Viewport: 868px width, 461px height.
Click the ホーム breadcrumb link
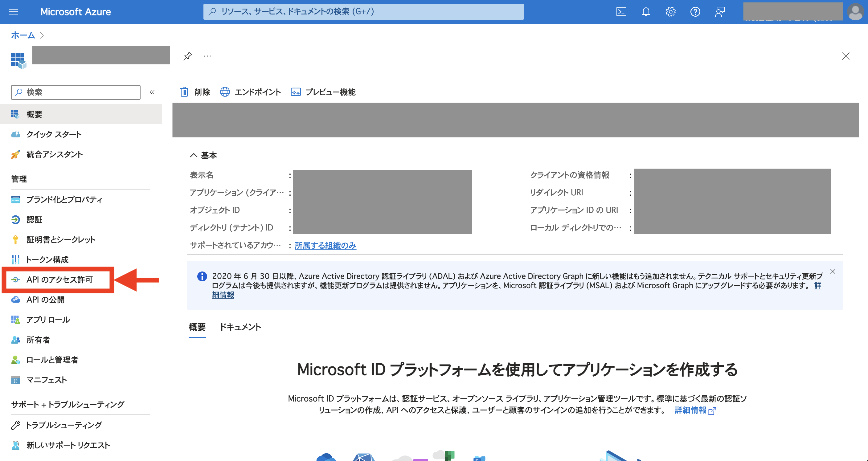23,35
